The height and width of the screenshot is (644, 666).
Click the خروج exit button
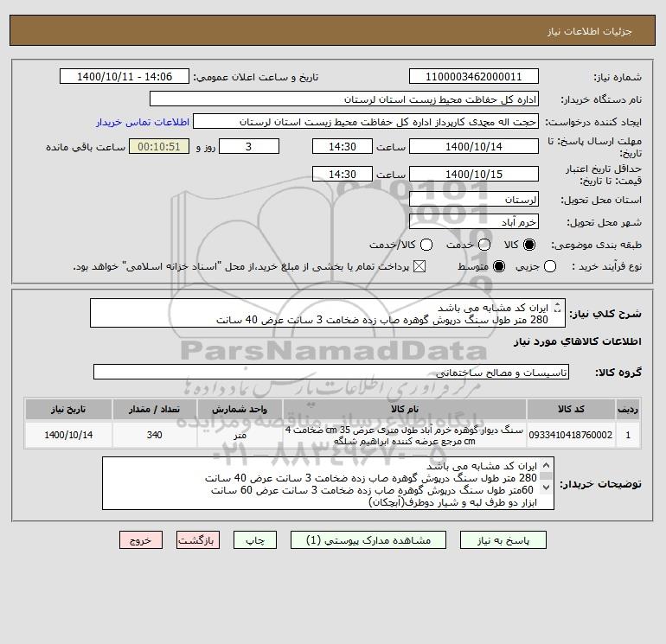(x=141, y=540)
